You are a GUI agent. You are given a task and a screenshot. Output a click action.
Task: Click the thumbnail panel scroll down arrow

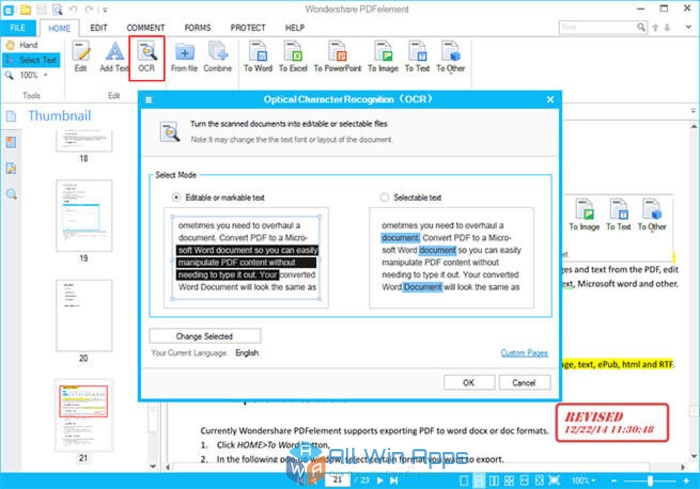[153, 466]
